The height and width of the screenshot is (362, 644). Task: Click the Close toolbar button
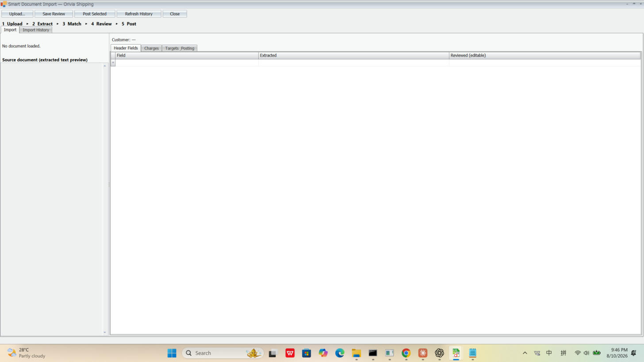click(175, 14)
